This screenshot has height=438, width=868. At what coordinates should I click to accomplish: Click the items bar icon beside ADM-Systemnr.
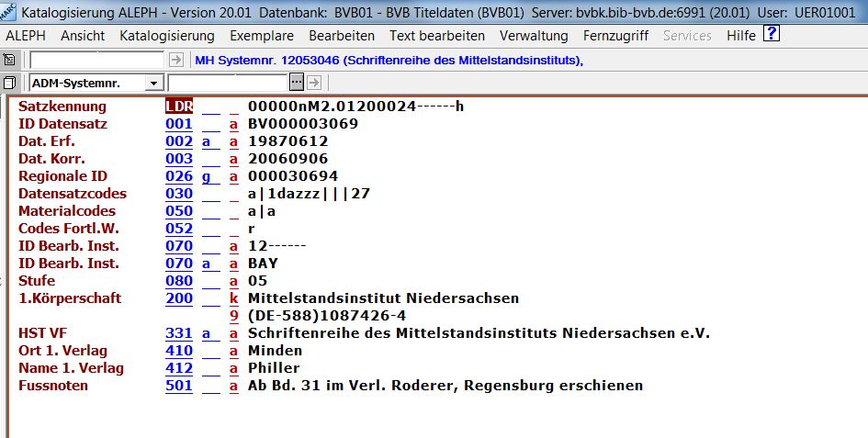10,83
